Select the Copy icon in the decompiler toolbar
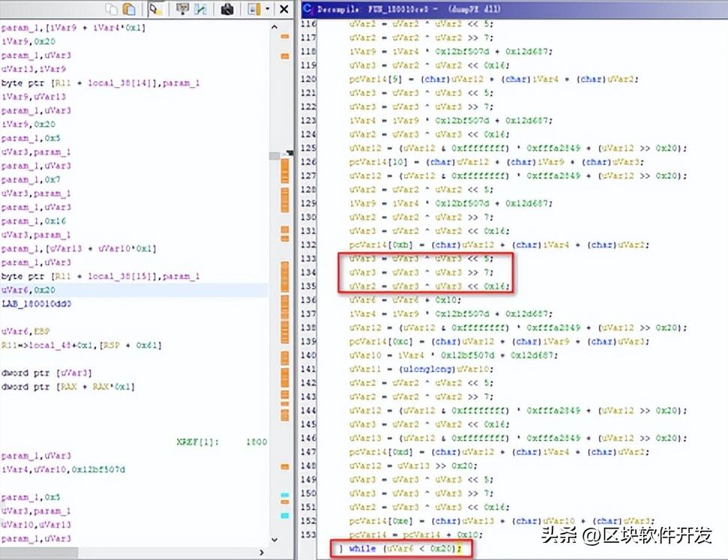The image size is (728, 560). coord(111,9)
